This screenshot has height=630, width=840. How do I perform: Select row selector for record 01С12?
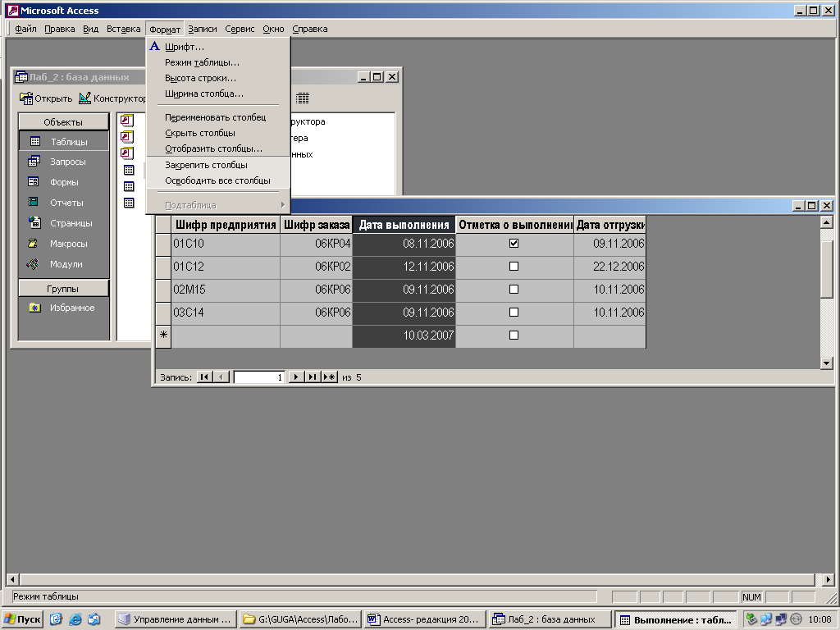coord(163,267)
